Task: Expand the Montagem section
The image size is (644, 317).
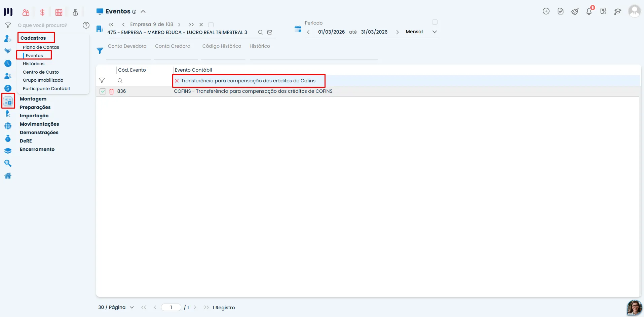Action: 33,99
